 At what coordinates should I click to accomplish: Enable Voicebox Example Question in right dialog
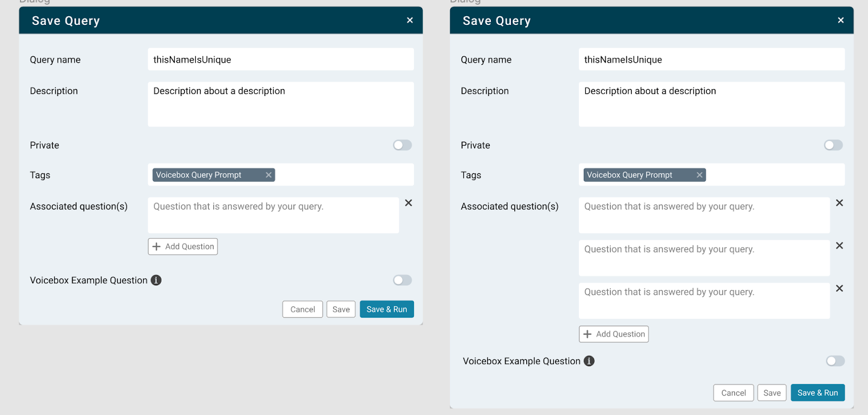(x=835, y=361)
